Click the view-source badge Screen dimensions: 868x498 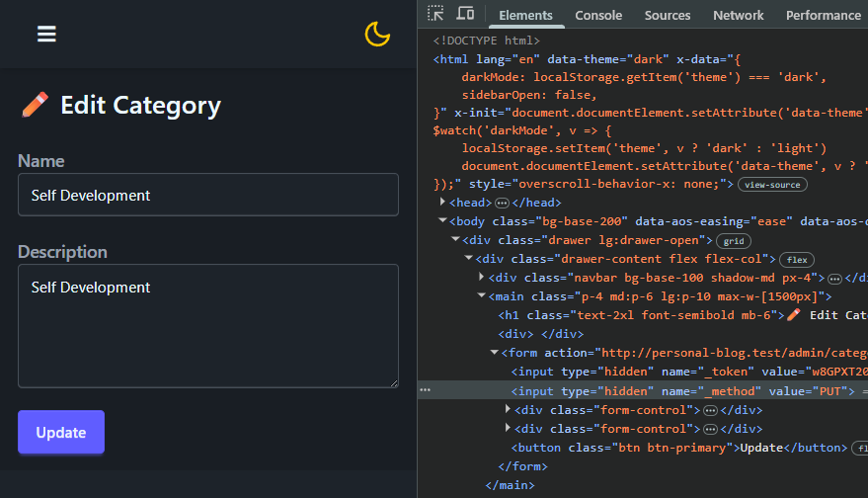click(772, 185)
